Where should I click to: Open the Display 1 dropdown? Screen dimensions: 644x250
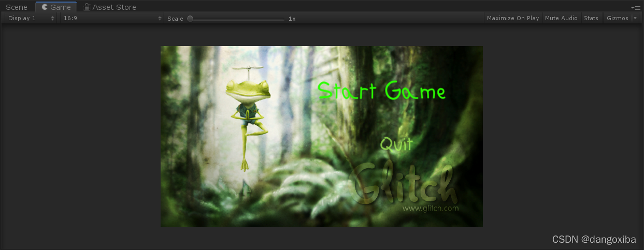click(x=31, y=18)
